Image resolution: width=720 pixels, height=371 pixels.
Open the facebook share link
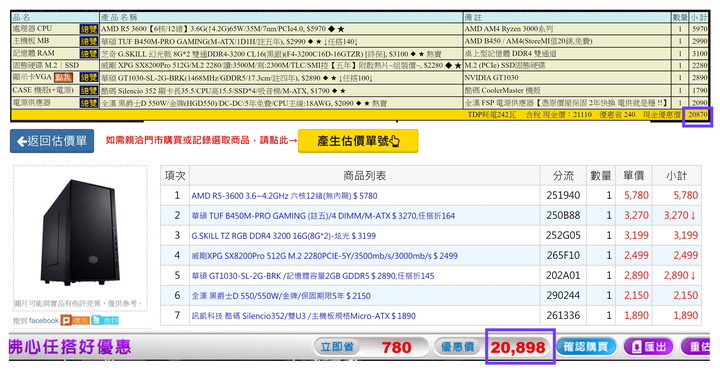tap(44, 320)
